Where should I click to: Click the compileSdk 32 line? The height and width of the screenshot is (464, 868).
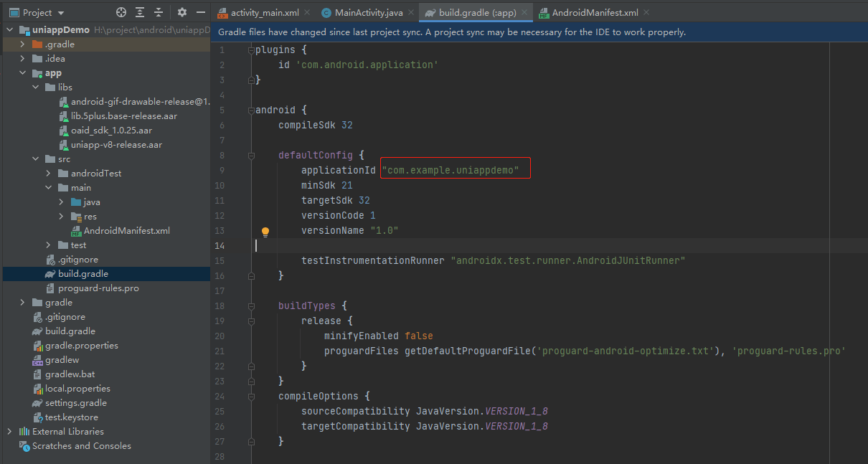[x=316, y=125]
